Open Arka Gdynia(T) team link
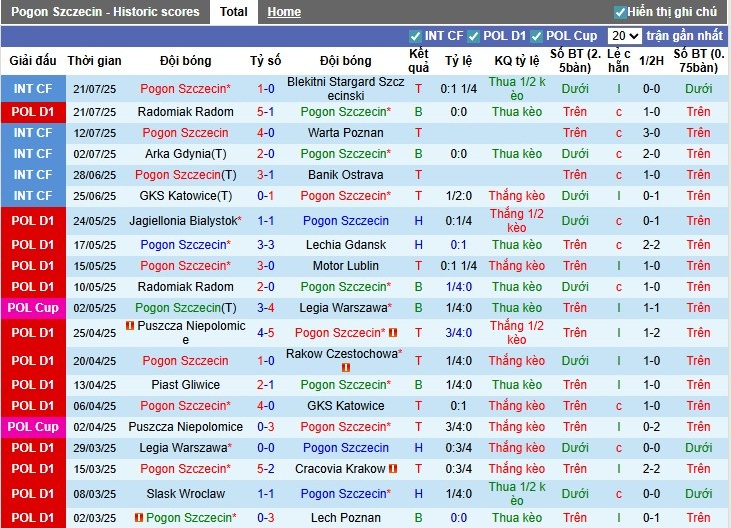This screenshot has width=731, height=528. [x=186, y=154]
